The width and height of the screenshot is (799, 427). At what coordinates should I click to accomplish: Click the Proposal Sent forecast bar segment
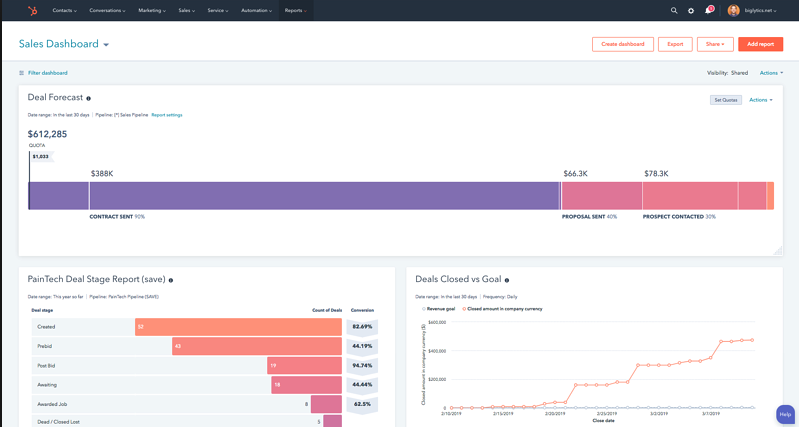coord(602,196)
